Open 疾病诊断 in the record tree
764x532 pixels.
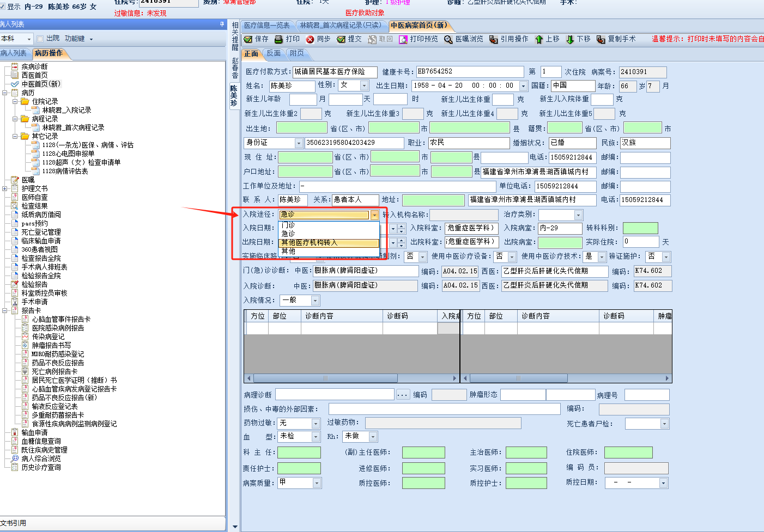click(34, 66)
